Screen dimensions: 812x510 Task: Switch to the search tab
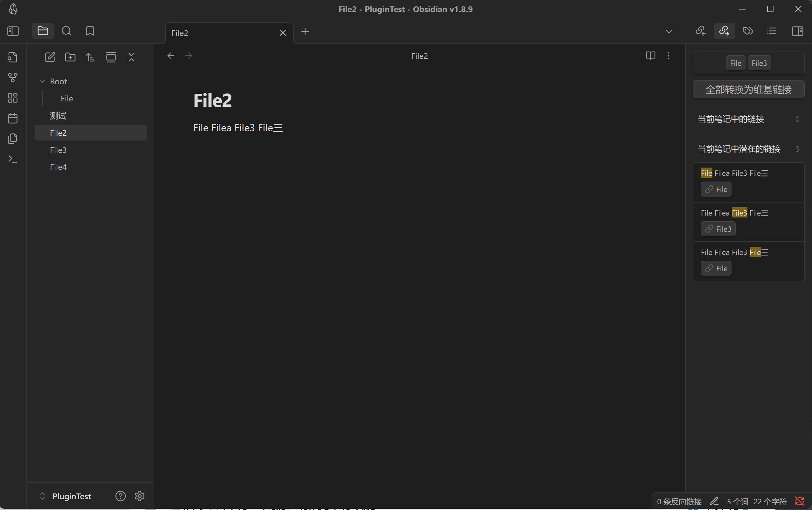pyautogui.click(x=66, y=31)
